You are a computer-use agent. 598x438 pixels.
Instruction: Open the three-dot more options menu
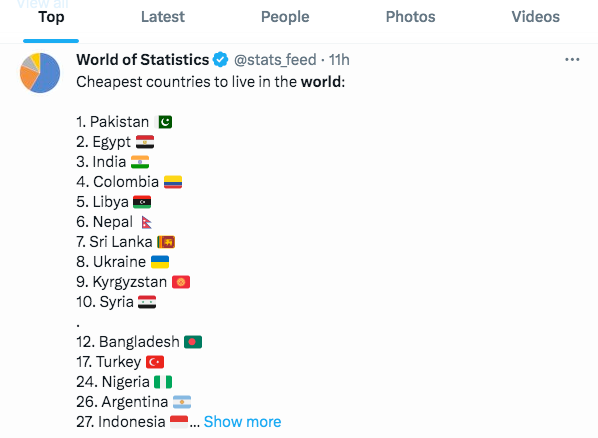pyautogui.click(x=572, y=60)
